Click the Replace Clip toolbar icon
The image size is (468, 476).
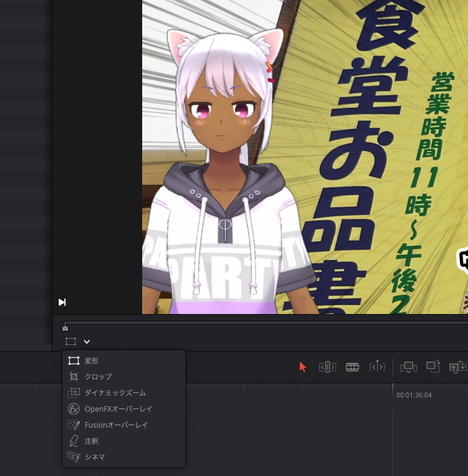(457, 367)
